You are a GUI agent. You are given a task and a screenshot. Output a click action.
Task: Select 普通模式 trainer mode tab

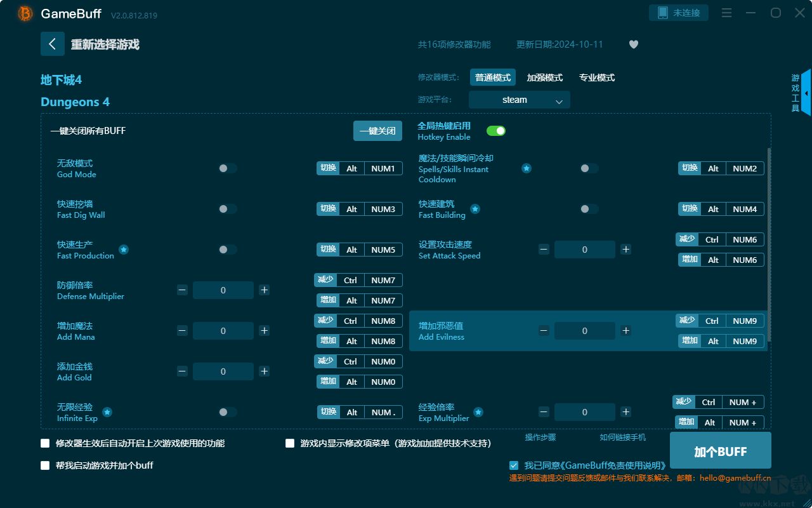click(493, 77)
